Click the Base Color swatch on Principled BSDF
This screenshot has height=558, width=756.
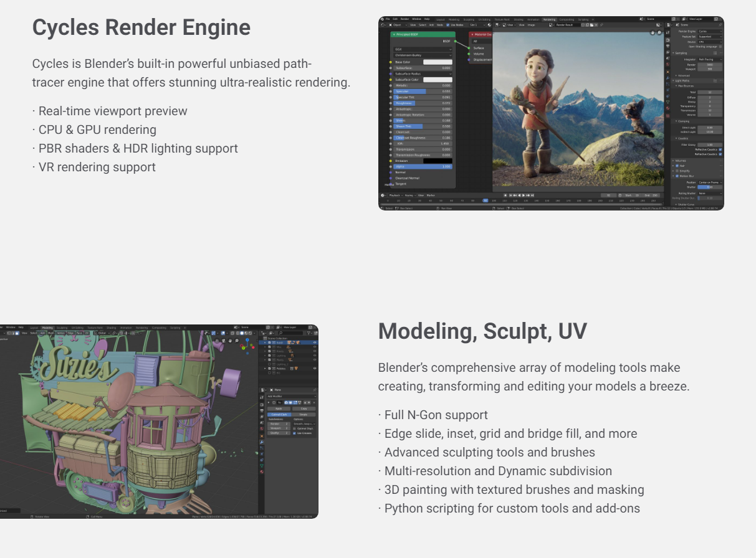(438, 62)
